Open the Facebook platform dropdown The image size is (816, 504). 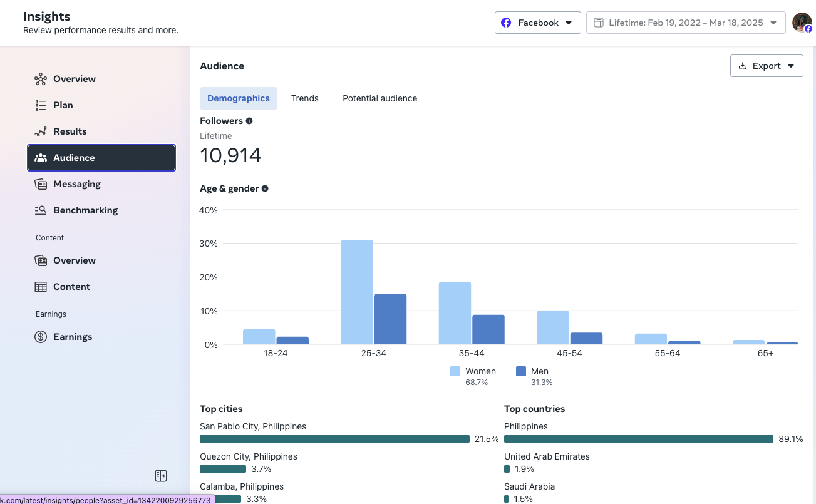point(538,23)
